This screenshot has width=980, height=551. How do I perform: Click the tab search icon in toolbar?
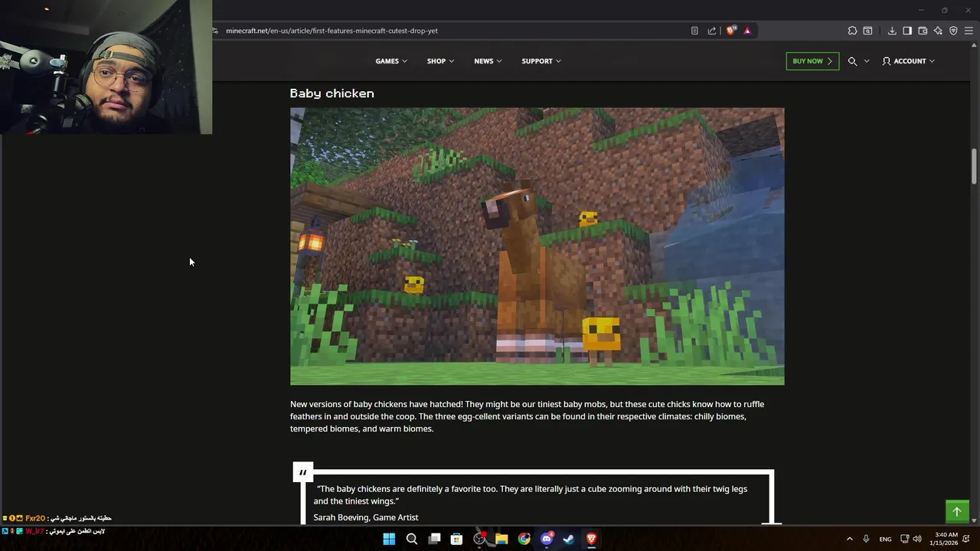(867, 31)
